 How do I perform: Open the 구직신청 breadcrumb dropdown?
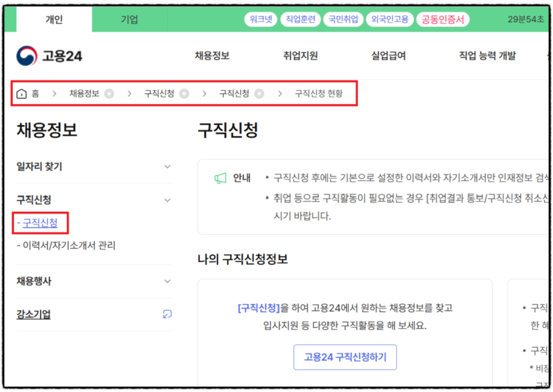184,93
